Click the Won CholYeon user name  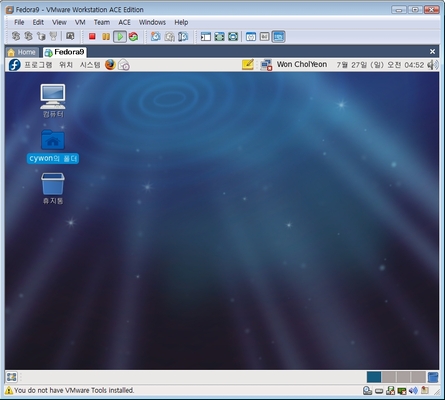coord(302,65)
